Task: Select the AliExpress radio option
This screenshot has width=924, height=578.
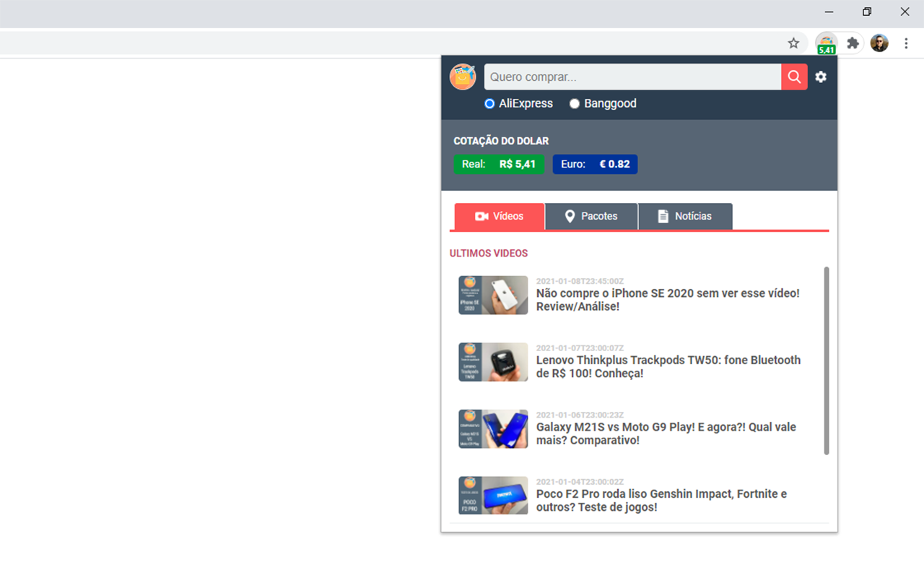Action: click(489, 103)
